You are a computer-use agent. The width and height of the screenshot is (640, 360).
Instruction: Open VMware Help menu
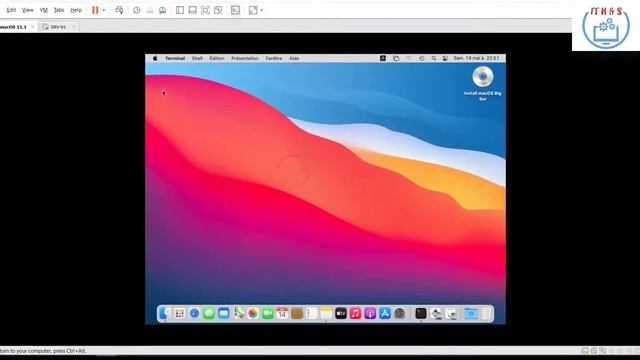(x=76, y=10)
